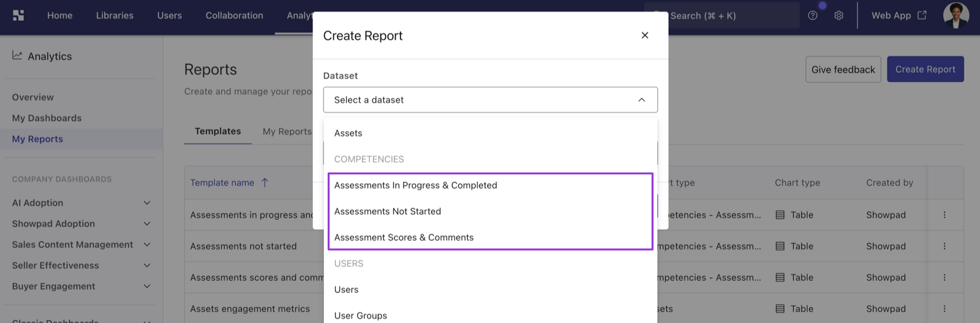Click the Create Report button
Screen dimensions: 980x323
point(925,70)
